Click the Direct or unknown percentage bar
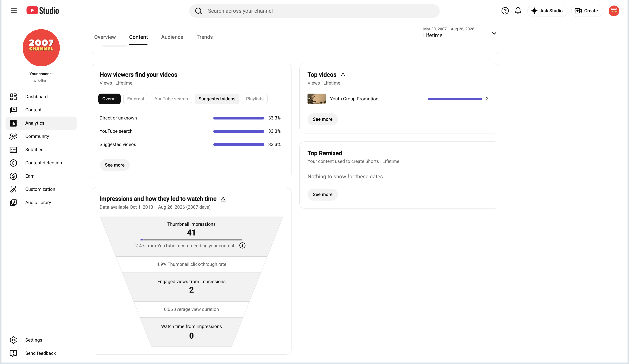Viewport: 629px width, 364px height. pos(239,118)
